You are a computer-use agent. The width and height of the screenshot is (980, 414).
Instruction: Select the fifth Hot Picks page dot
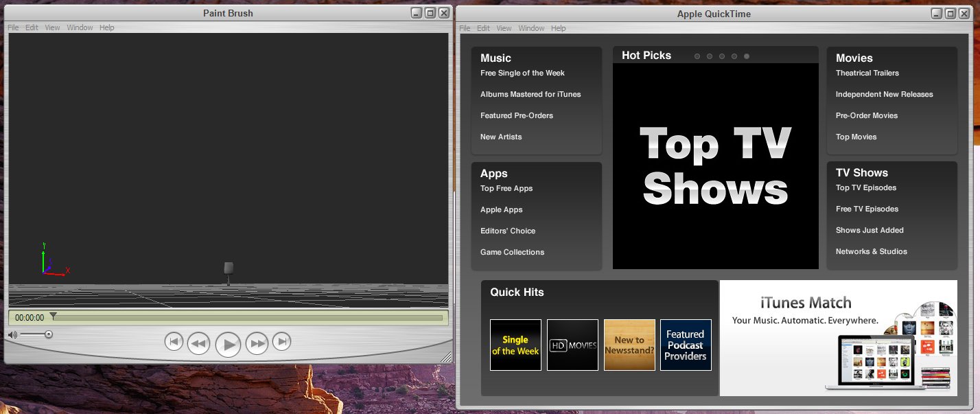coord(747,56)
